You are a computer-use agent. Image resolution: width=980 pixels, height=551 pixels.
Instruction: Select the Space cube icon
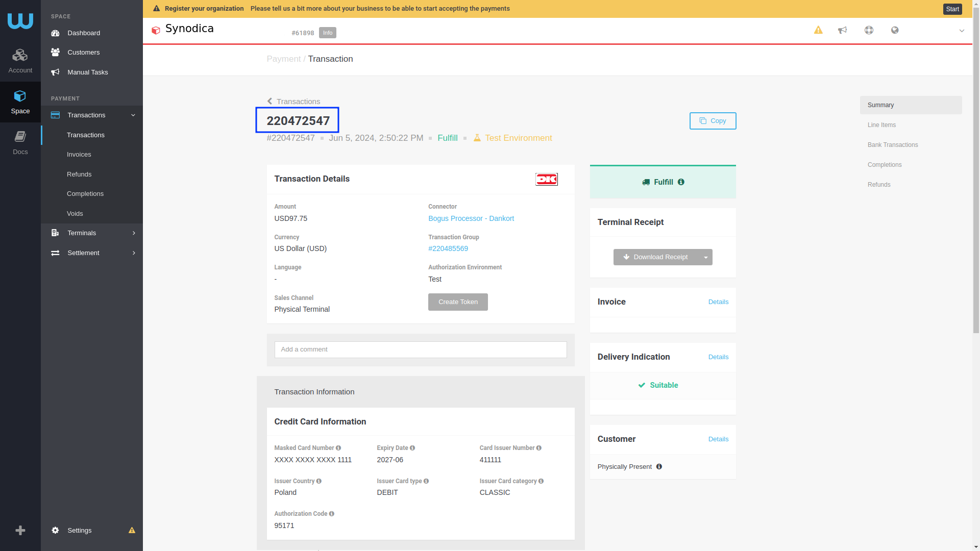(20, 96)
